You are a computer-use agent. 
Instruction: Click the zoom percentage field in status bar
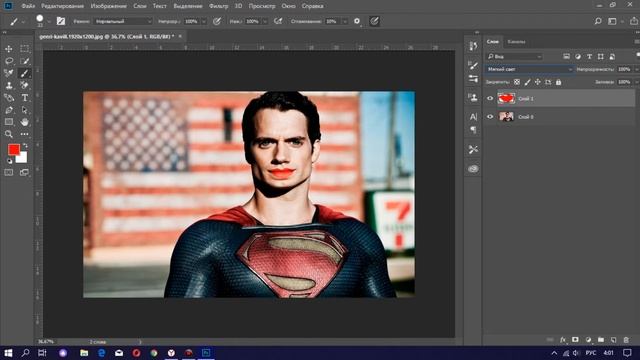point(46,342)
